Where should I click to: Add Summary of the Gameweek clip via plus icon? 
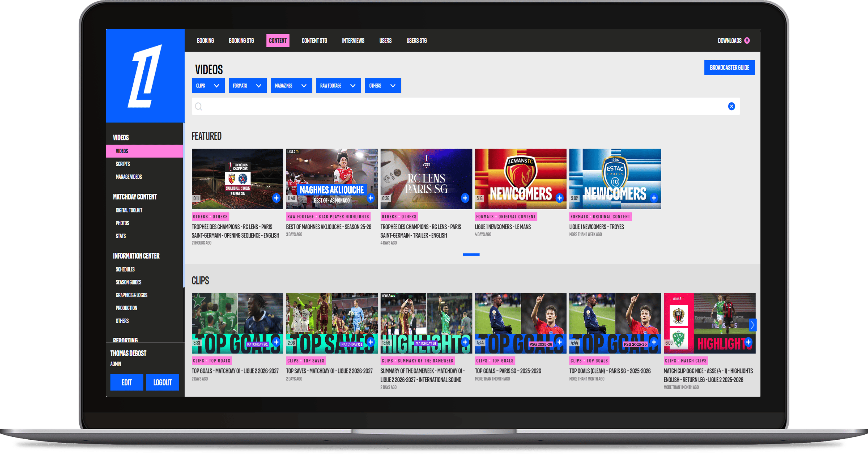click(x=465, y=342)
